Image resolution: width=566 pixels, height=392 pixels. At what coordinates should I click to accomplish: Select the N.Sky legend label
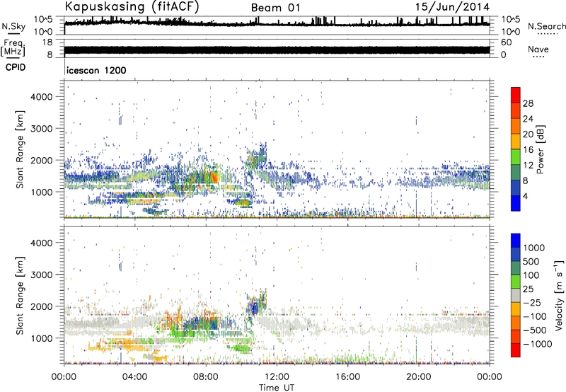[x=13, y=26]
